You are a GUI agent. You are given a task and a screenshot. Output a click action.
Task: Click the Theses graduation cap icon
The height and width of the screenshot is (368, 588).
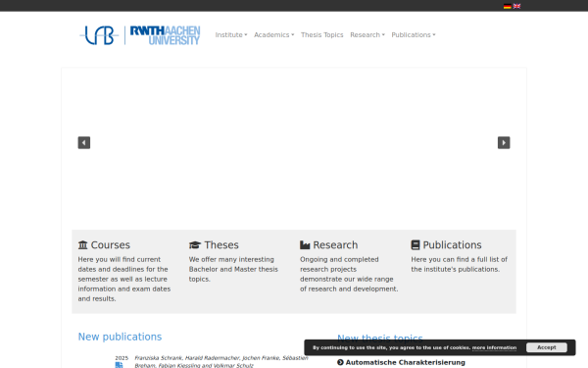(195, 245)
